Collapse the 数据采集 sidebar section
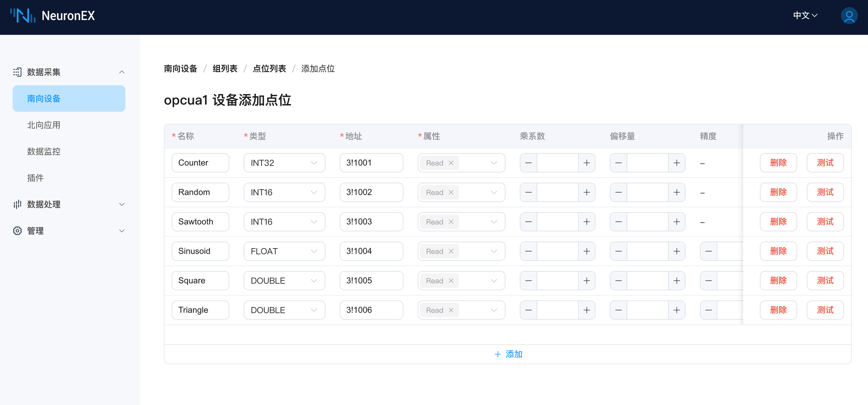Image resolution: width=868 pixels, height=405 pixels. [122, 72]
